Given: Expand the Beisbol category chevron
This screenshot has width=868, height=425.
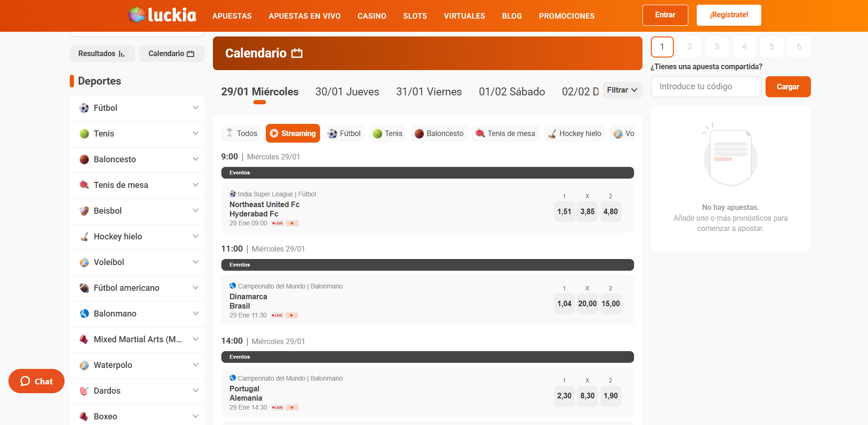Looking at the screenshot, I should click(x=196, y=210).
